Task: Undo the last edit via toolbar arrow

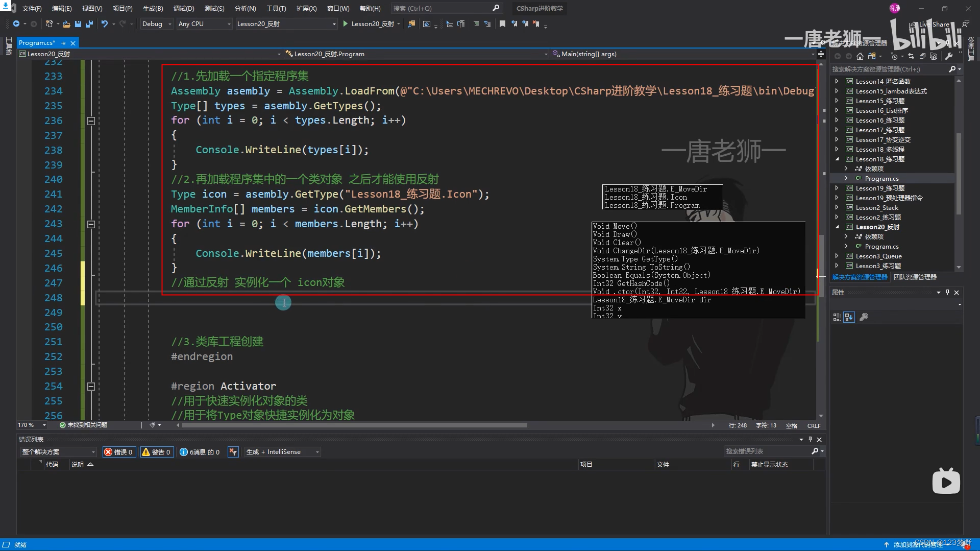Action: (105, 24)
